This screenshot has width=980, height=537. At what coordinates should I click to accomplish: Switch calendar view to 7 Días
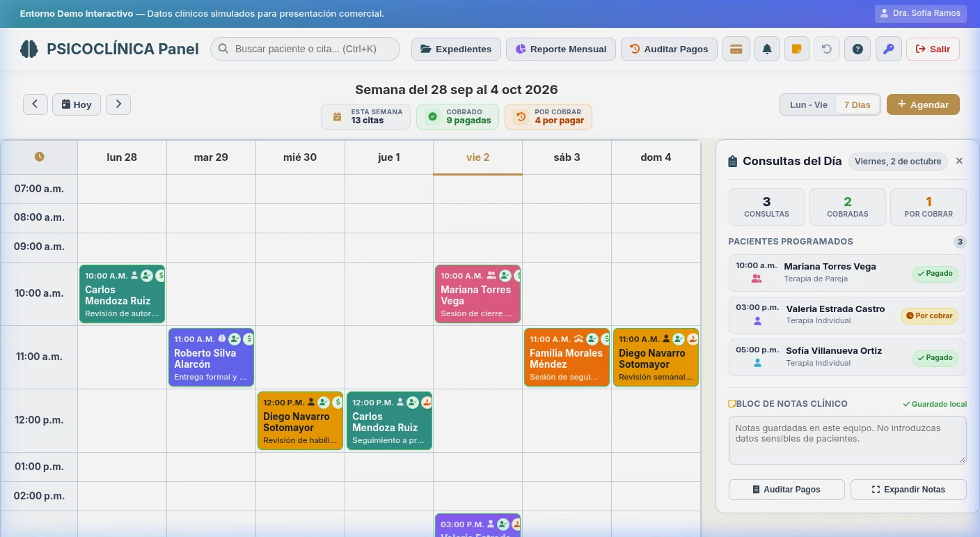[857, 104]
